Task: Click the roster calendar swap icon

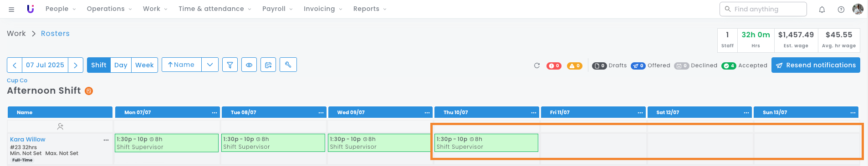Action: point(268,65)
